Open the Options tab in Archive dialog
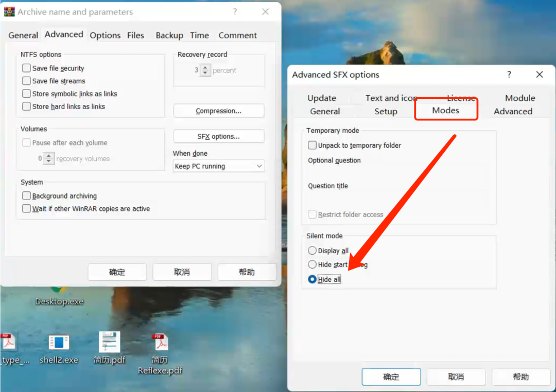Image resolution: width=556 pixels, height=392 pixels. tap(105, 35)
